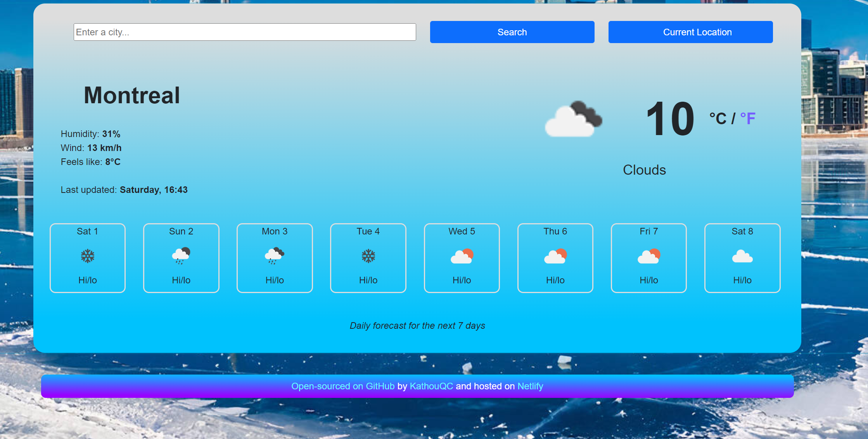Select the °C temperature unit
The image size is (868, 439).
(718, 119)
